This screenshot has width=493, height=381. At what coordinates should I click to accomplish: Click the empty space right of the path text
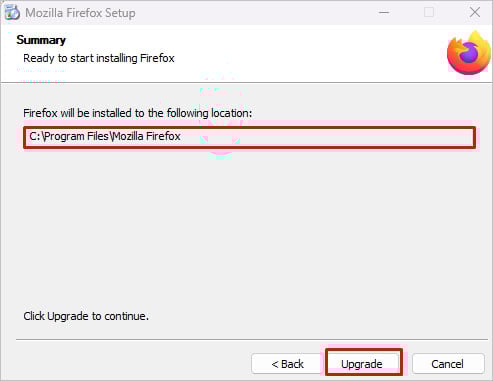coord(327,137)
